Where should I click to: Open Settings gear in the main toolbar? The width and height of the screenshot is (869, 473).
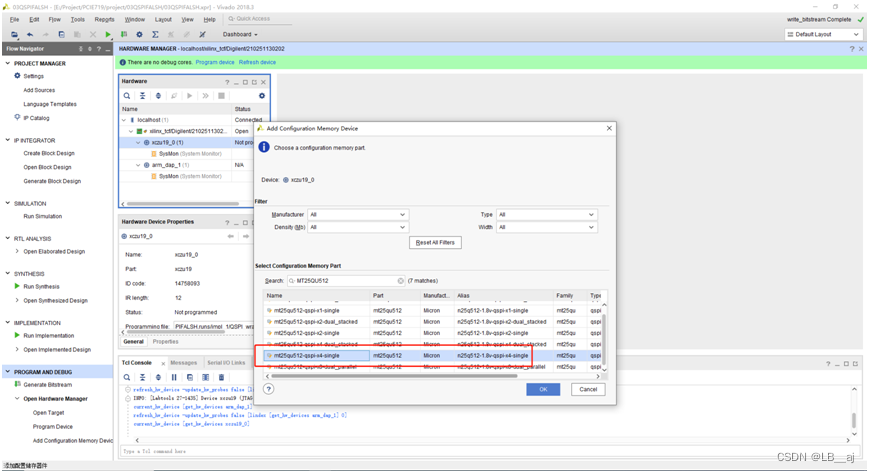tap(139, 34)
